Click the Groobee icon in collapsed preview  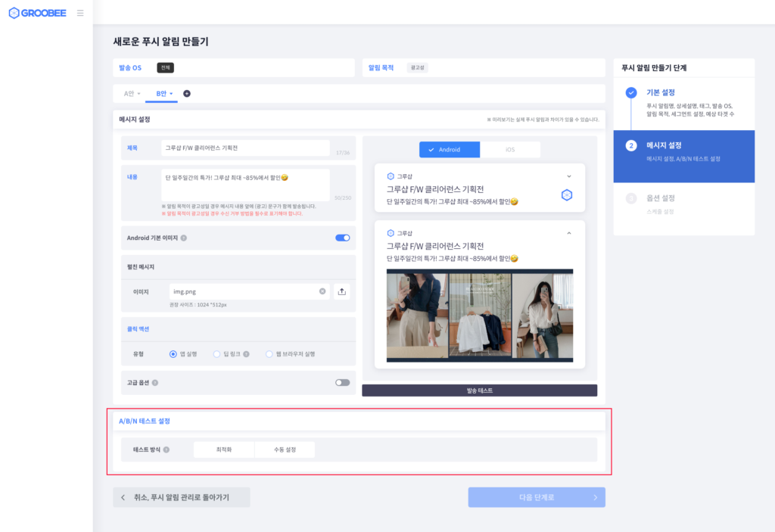click(567, 194)
